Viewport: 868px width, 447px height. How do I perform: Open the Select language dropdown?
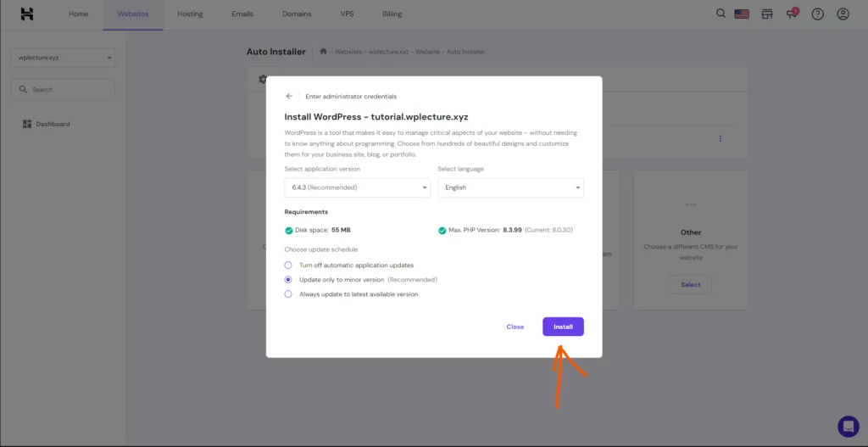pyautogui.click(x=510, y=187)
